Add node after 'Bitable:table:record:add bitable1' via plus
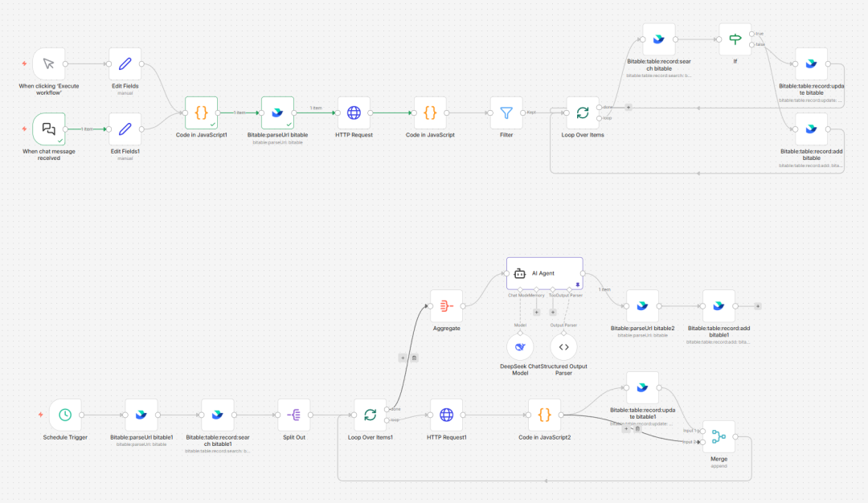The height and width of the screenshot is (503, 868). coord(757,306)
